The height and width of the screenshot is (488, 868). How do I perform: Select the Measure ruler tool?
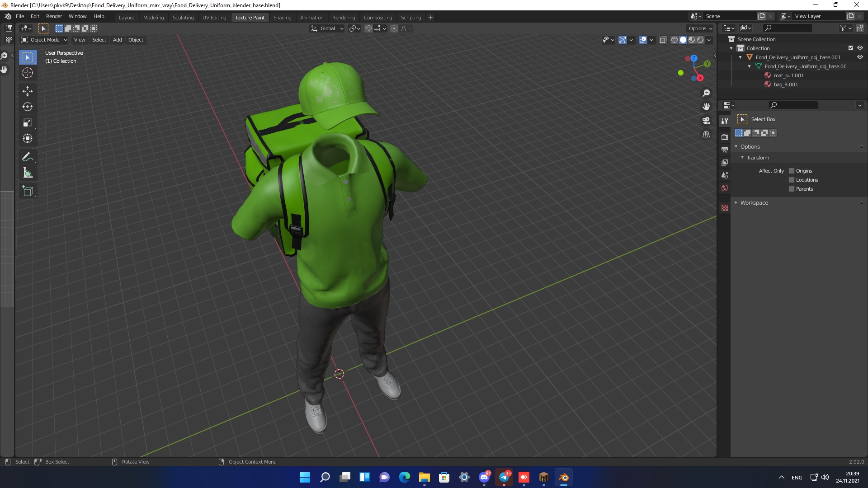[x=28, y=173]
